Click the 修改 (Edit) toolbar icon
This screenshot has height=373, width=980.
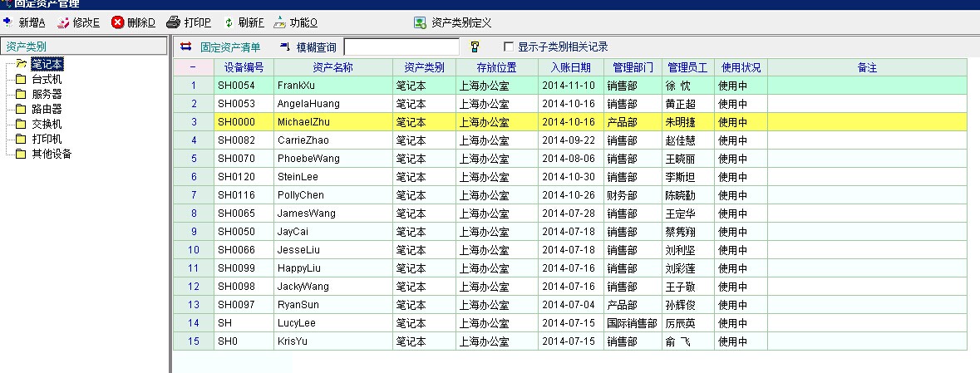click(63, 22)
